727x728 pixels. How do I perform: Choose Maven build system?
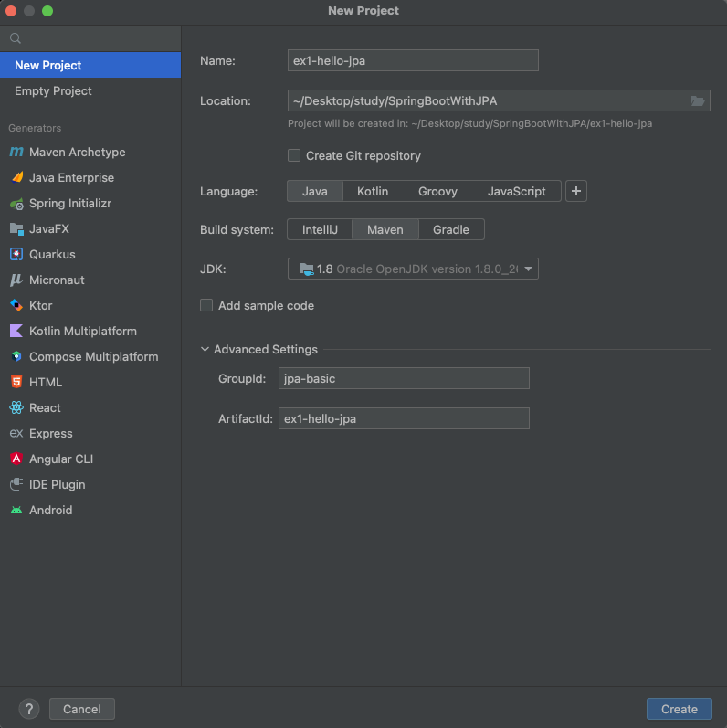click(x=385, y=230)
